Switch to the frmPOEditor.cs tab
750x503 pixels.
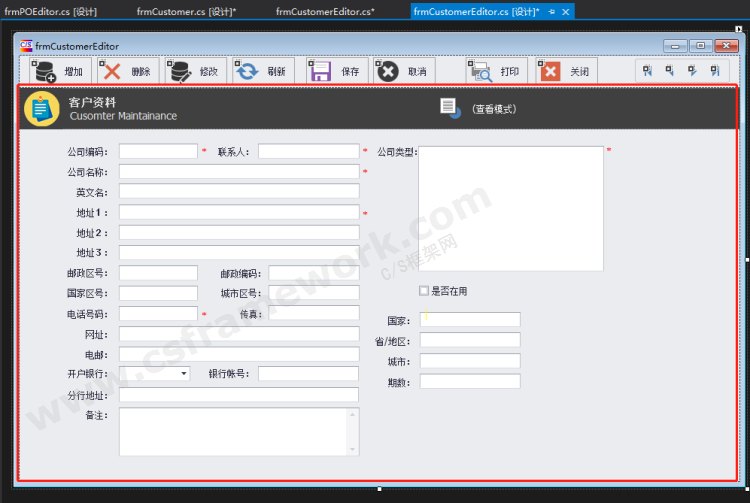click(x=50, y=11)
